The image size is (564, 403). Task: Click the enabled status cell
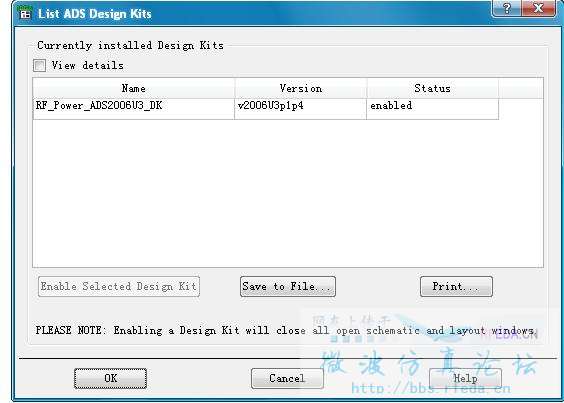point(432,109)
